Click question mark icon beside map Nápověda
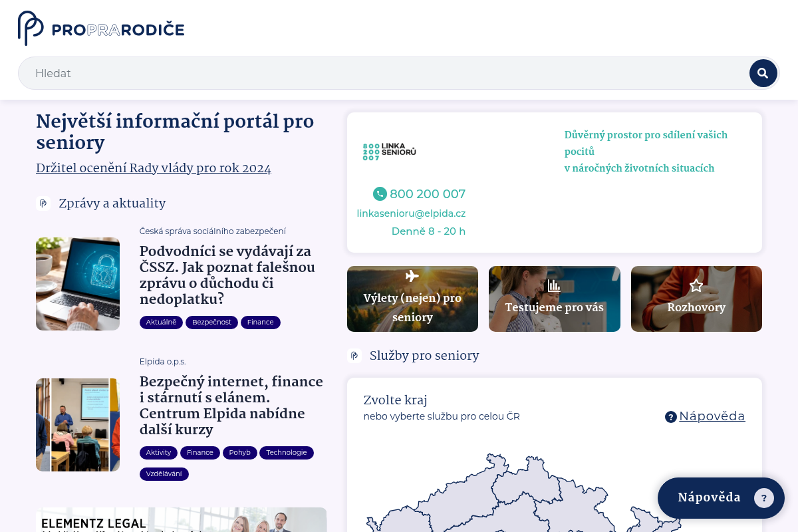The width and height of the screenshot is (798, 532). (x=671, y=417)
